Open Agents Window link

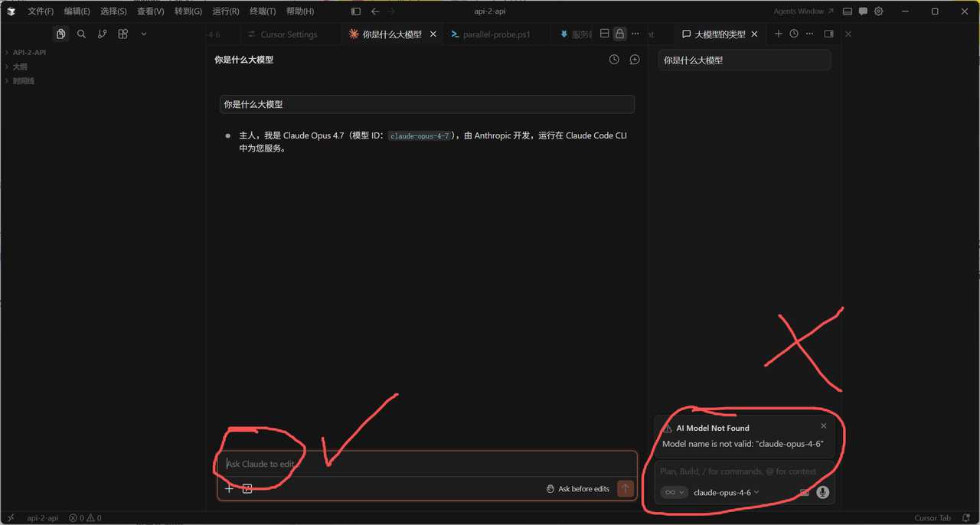click(x=804, y=11)
